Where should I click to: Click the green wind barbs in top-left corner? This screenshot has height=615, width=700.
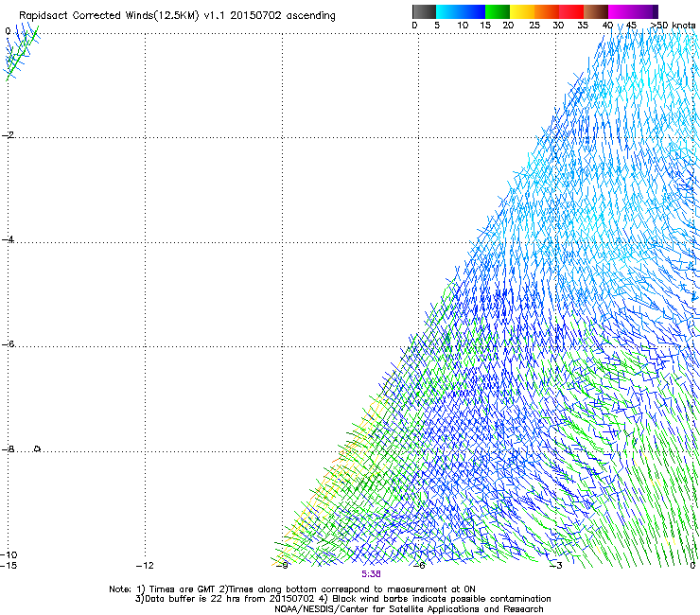tap(22, 52)
